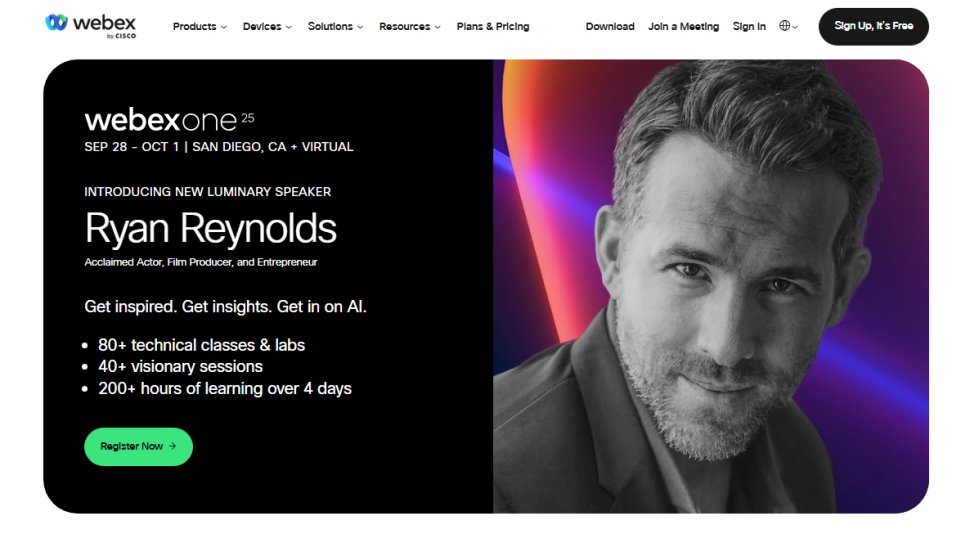
Task: Open the Solutions dropdown
Action: (335, 27)
